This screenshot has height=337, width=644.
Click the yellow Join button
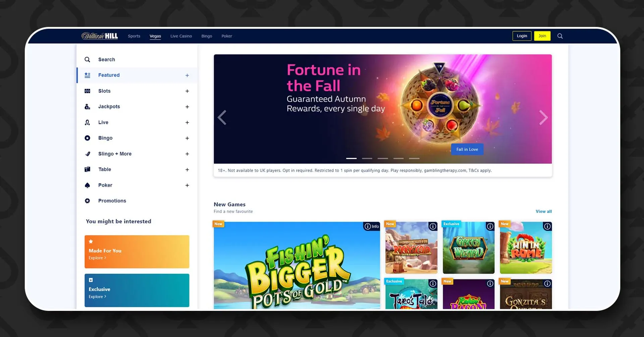click(x=542, y=36)
